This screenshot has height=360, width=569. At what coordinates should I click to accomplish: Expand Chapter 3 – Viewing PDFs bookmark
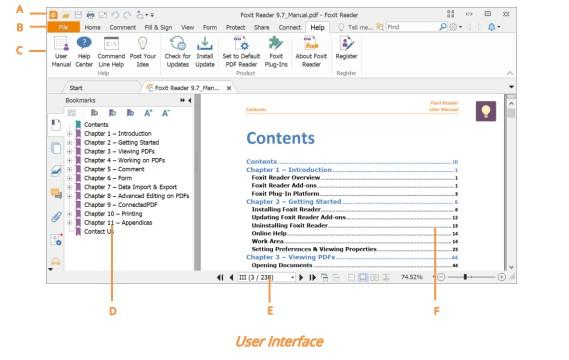tap(70, 152)
